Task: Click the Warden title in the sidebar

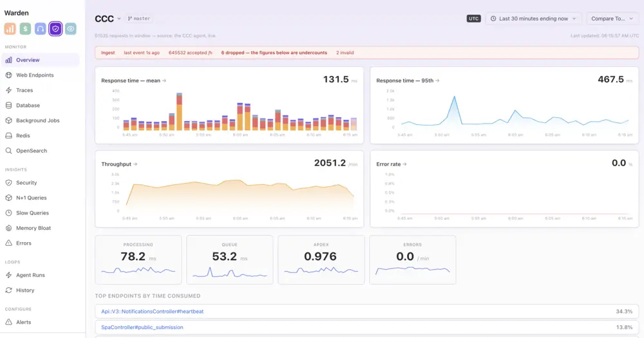Action: point(17,13)
